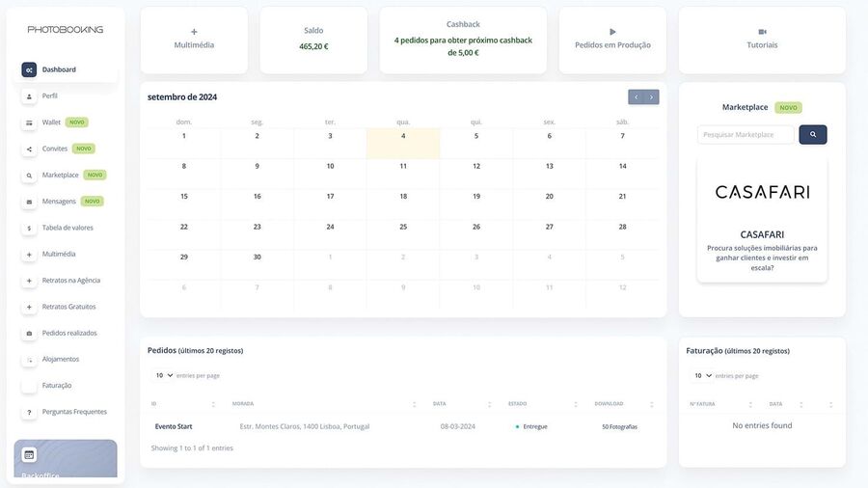The width and height of the screenshot is (868, 488).
Task: Open Tabela de valores dollar icon
Action: 30,229
